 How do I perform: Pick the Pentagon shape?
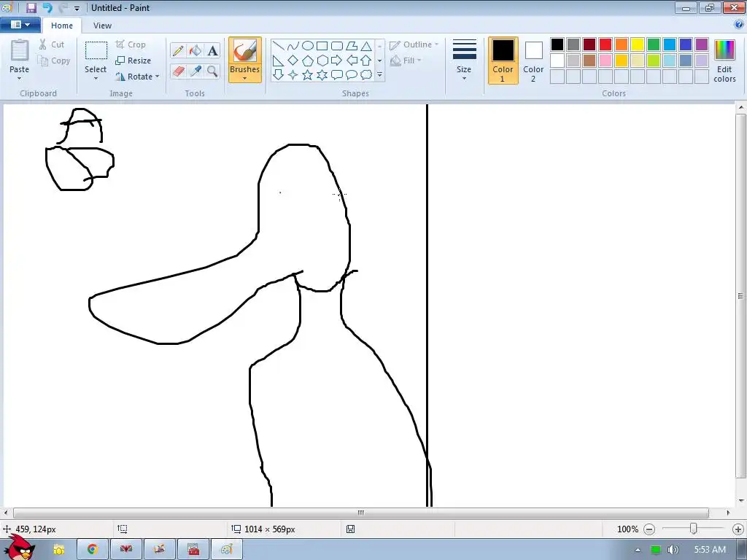(x=308, y=61)
